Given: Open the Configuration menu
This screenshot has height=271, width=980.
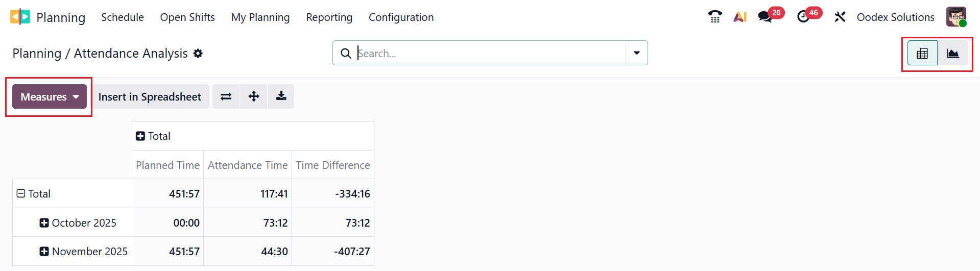Looking at the screenshot, I should pos(401,17).
